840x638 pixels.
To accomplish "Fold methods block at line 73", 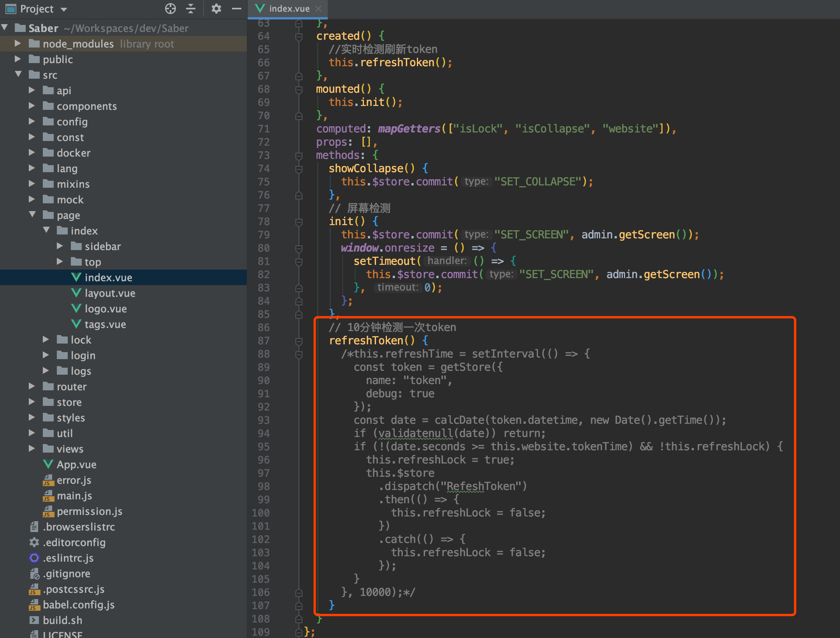I will tap(299, 156).
